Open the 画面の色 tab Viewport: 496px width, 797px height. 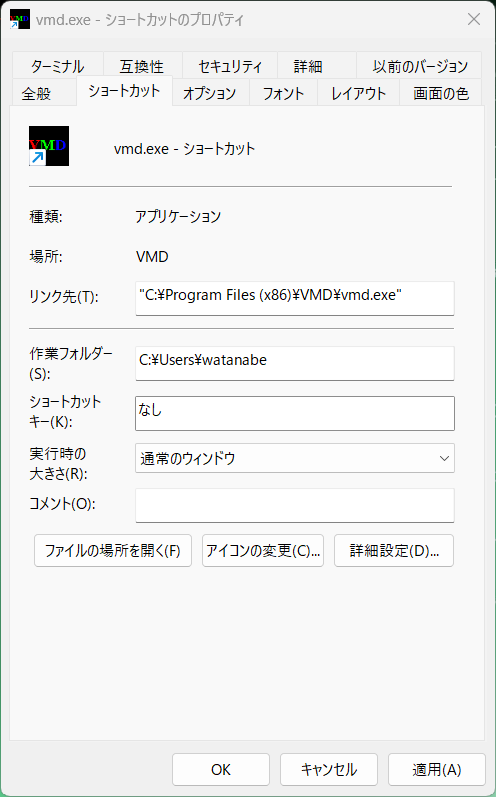[441, 93]
